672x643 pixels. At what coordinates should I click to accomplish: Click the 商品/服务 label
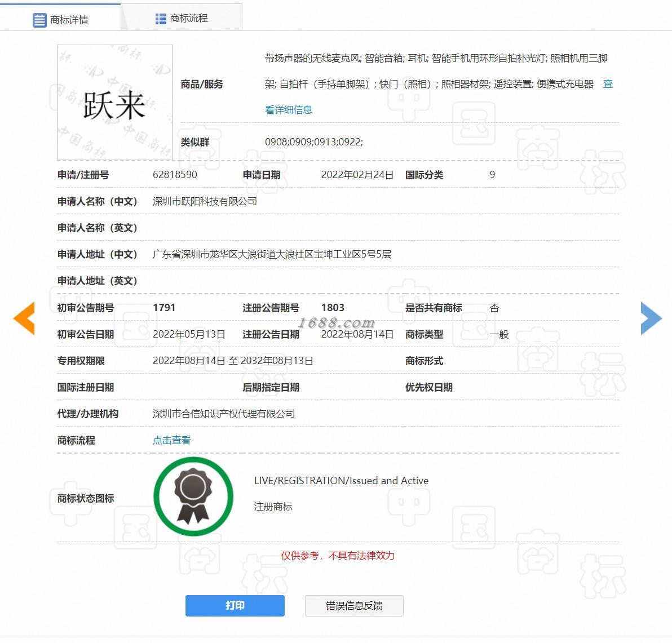202,84
